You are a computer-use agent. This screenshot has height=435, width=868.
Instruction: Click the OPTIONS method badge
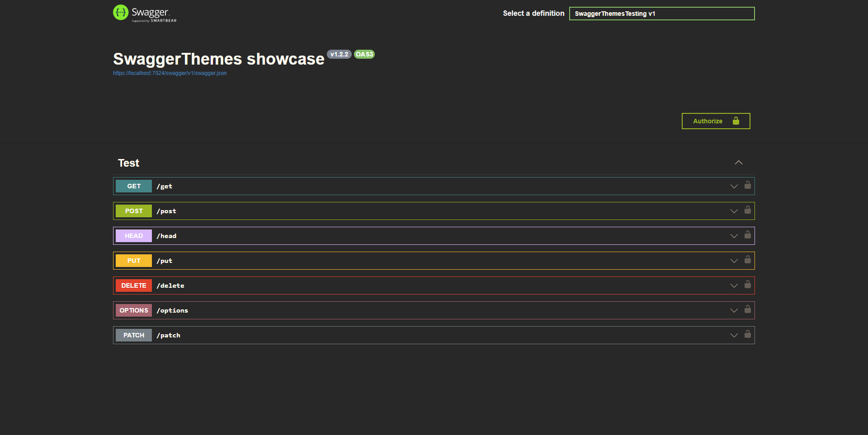pyautogui.click(x=134, y=310)
